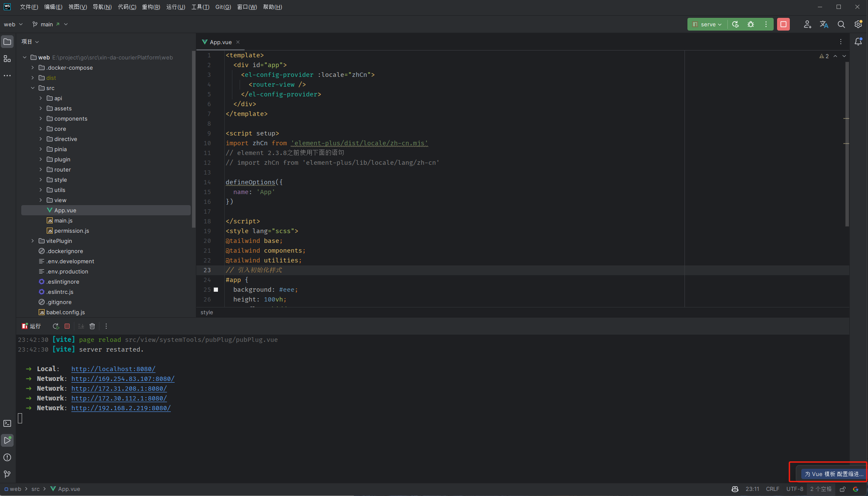Jump to previous highlighted error arrow
The image size is (868, 496).
(x=835, y=56)
